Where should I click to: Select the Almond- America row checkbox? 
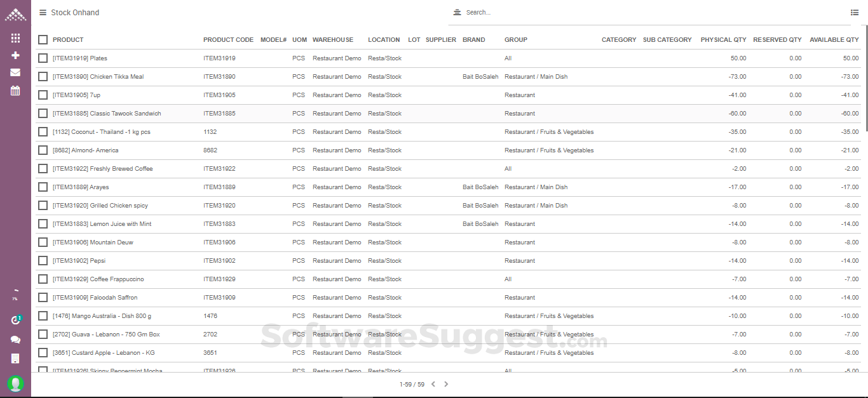[x=43, y=150]
